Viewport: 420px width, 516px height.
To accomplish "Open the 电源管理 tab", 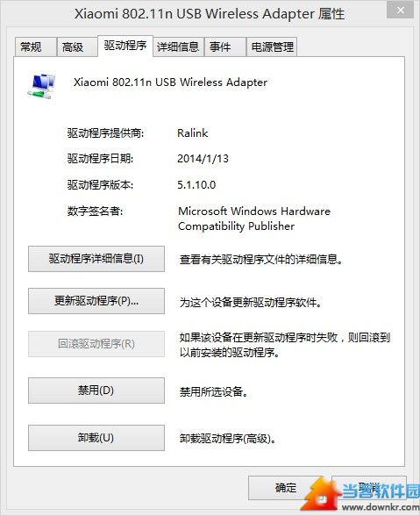I will pos(272,47).
